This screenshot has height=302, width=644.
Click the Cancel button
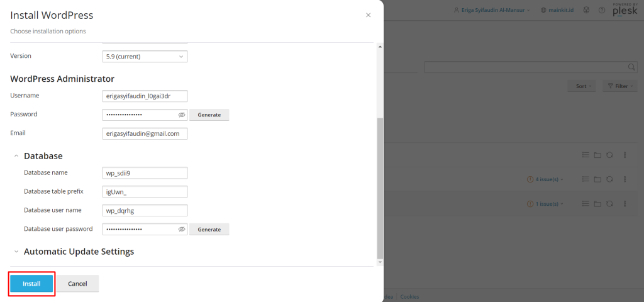click(x=77, y=284)
